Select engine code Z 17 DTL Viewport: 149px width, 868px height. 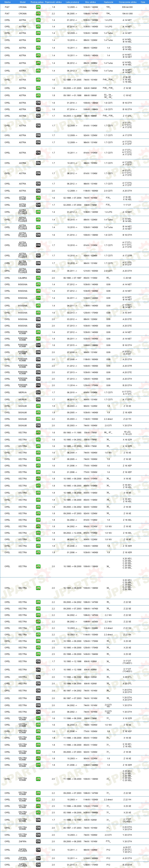(127, 116)
